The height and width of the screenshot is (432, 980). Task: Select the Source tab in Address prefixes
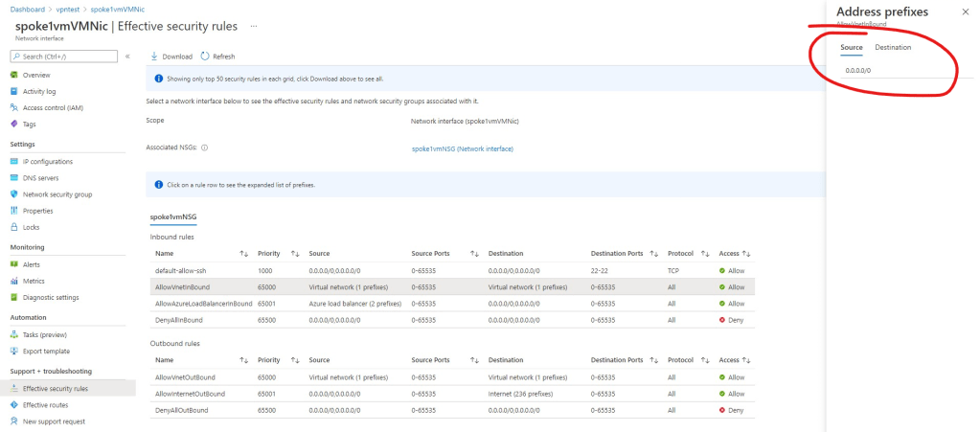tap(852, 47)
